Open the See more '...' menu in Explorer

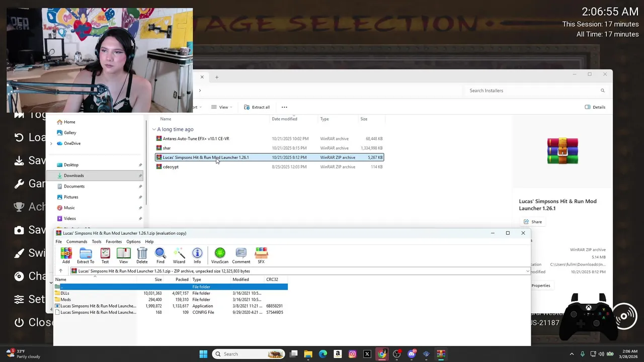tap(284, 107)
